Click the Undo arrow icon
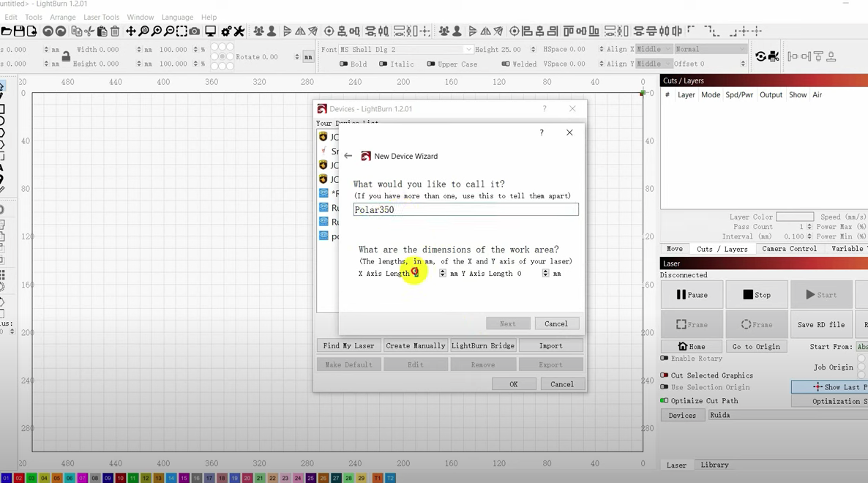The height and width of the screenshot is (483, 868). (x=48, y=31)
